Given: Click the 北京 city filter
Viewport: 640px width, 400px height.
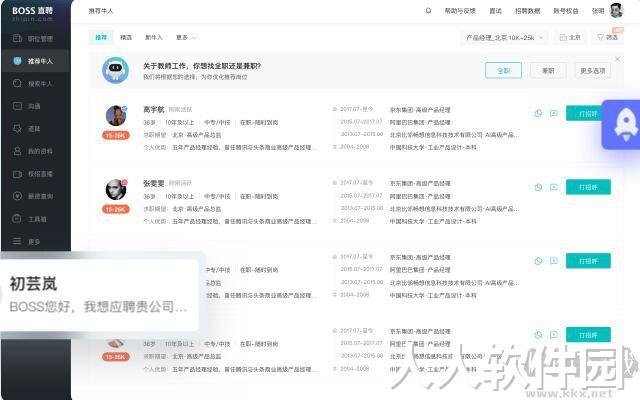Looking at the screenshot, I should coord(570,37).
